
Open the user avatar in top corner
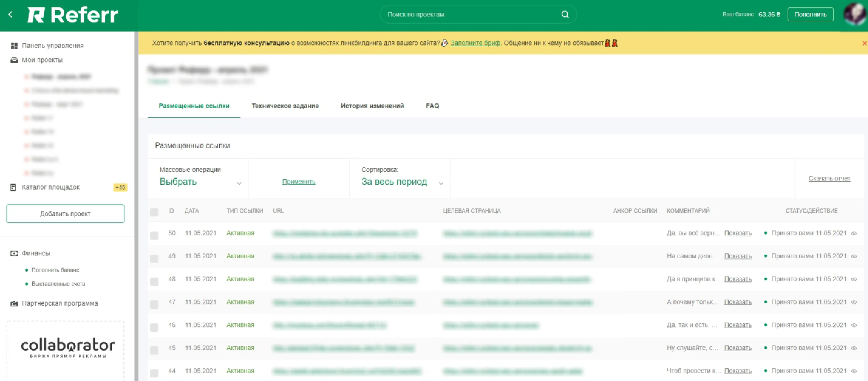pyautogui.click(x=855, y=15)
